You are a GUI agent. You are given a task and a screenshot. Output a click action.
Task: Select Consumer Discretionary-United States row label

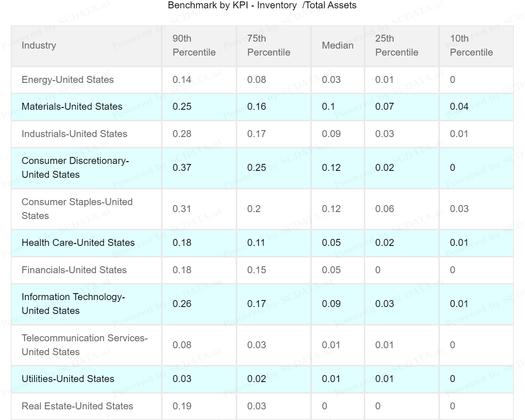click(x=75, y=168)
